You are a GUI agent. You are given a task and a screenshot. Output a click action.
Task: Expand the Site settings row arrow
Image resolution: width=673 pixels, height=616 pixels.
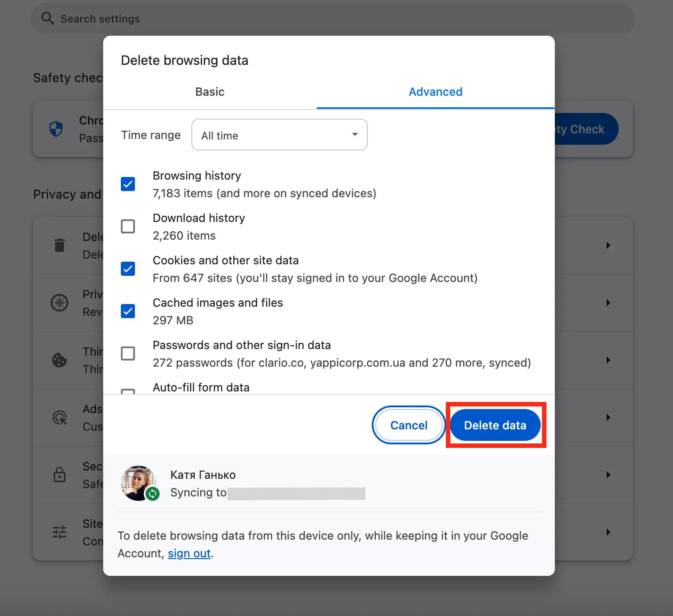608,532
